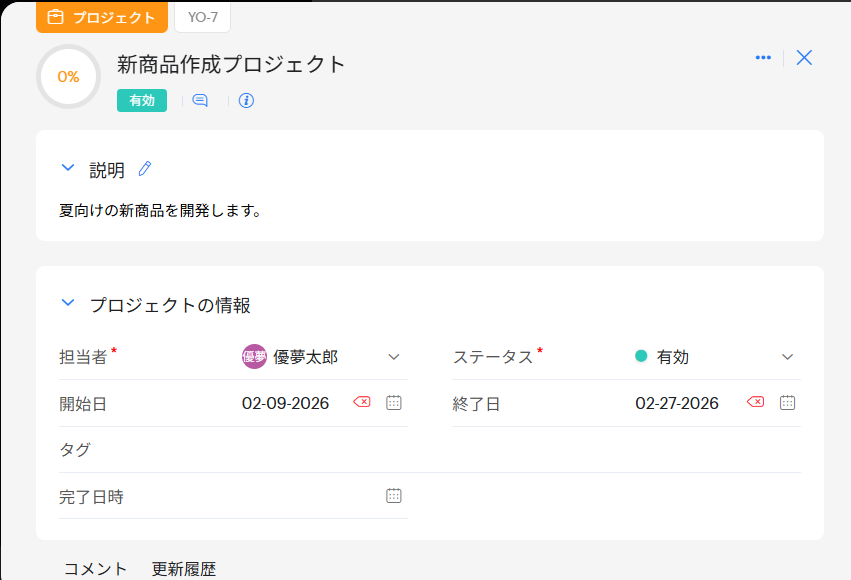Open the three-dot more options menu

[x=763, y=58]
